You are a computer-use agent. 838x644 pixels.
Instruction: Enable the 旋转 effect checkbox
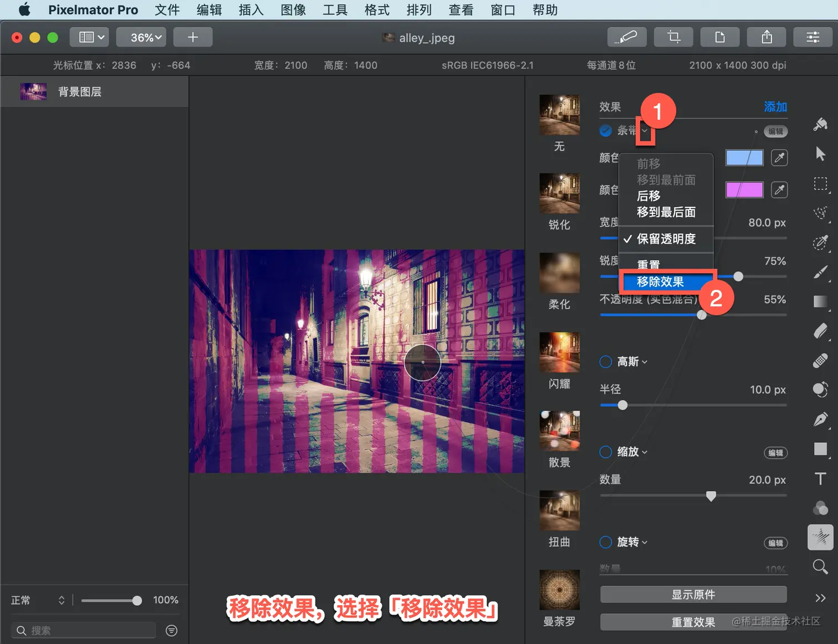coord(606,542)
